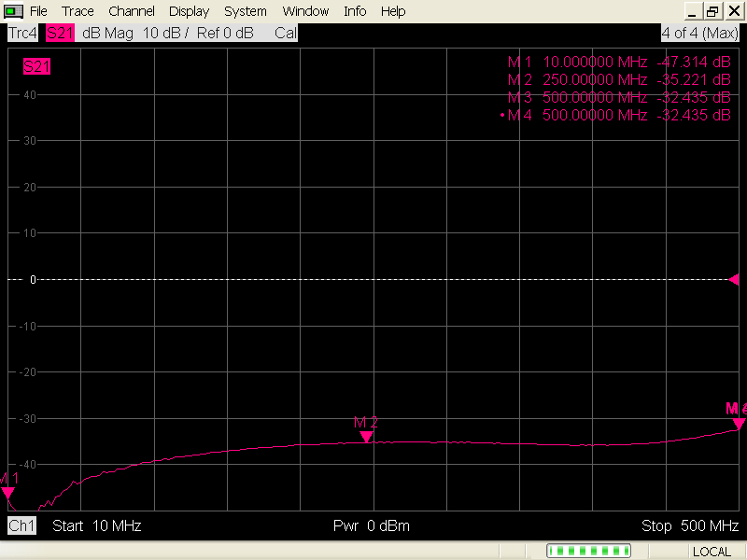747x560 pixels.
Task: Click the reference position arrow at 0 dB
Action: pos(734,279)
